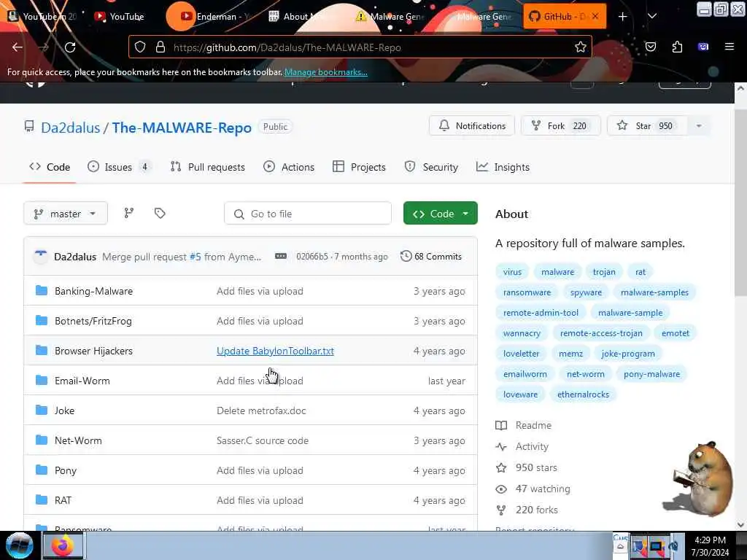Screen dimensions: 747x560
Task: Expand the list all tabs chevron
Action: 652,16
